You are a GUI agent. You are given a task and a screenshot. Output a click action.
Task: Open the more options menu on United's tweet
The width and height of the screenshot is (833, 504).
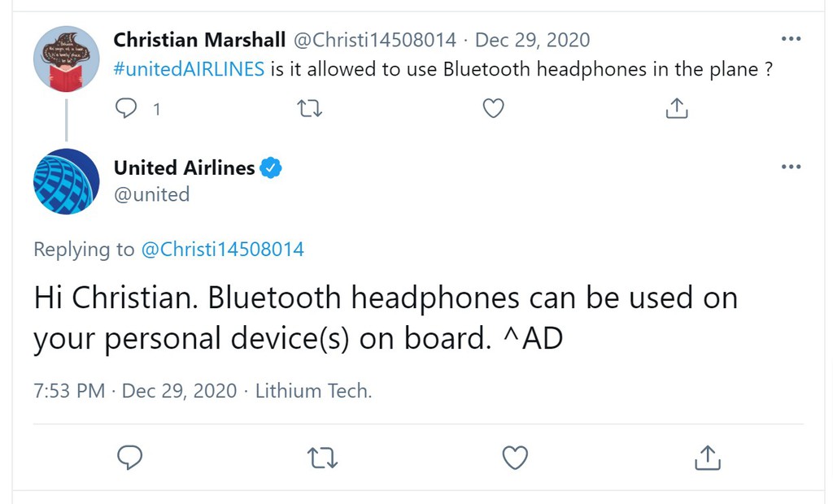[x=791, y=165]
